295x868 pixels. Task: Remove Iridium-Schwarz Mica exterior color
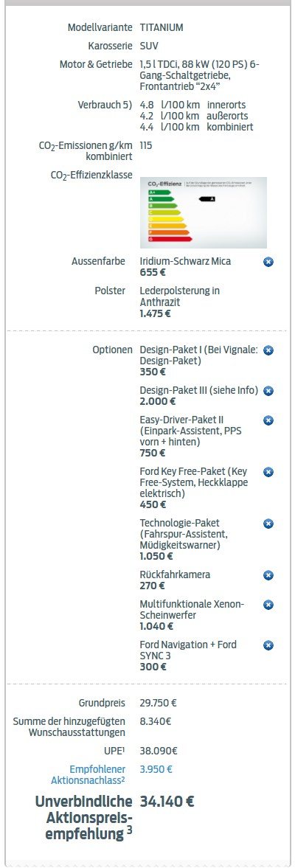pos(268,262)
